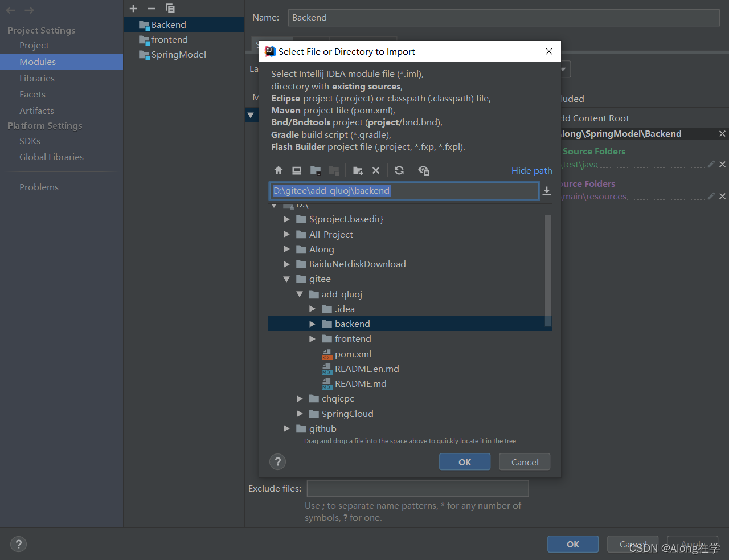Image resolution: width=729 pixels, height=560 pixels.
Task: Click the help icon in Project Structure window
Action: [x=18, y=544]
